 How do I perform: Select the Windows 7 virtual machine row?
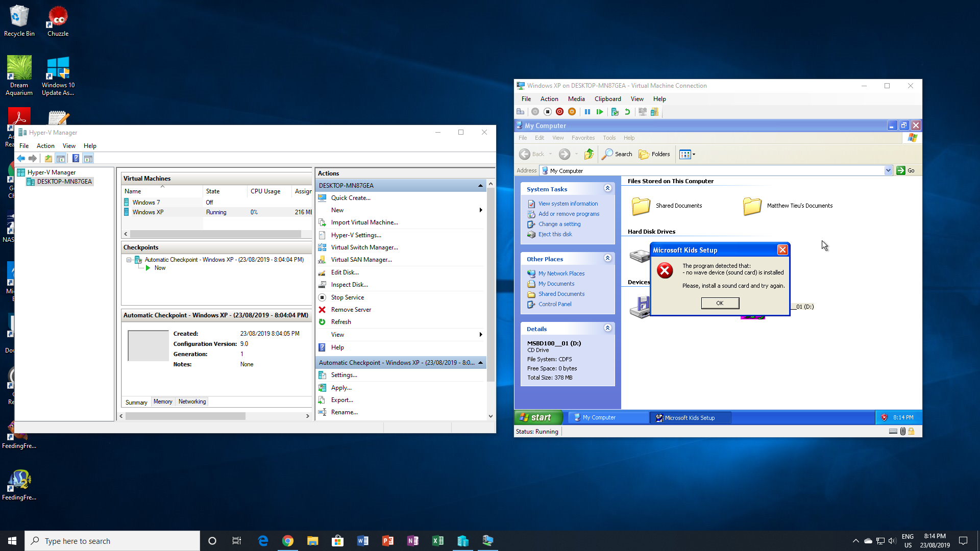pyautogui.click(x=217, y=203)
